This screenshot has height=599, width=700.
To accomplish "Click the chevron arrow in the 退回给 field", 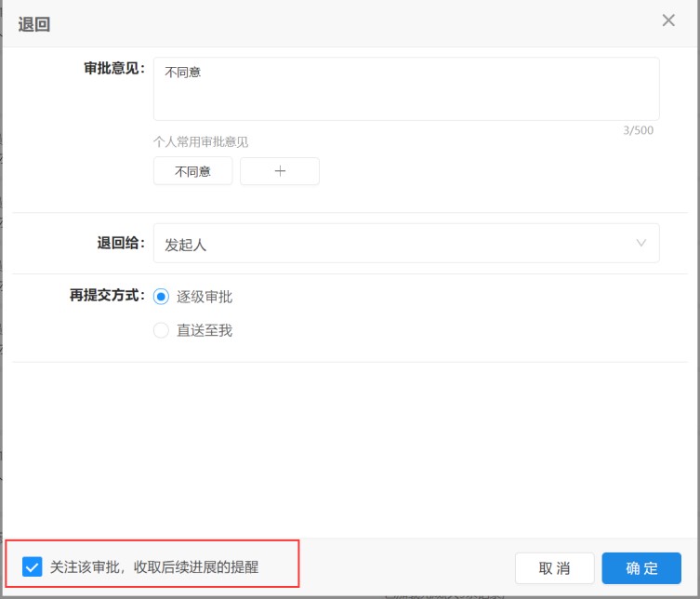I will [x=641, y=243].
